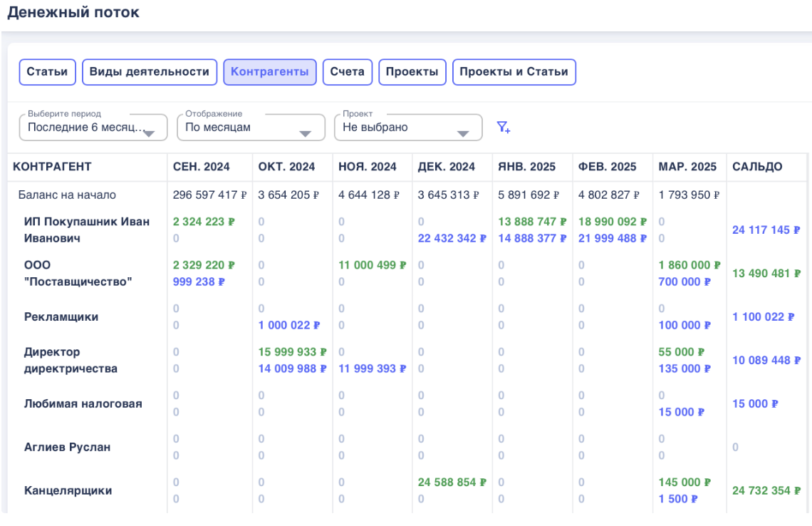Click the add filter funnel icon
Image resolution: width=812 pixels, height=526 pixels.
tap(504, 128)
